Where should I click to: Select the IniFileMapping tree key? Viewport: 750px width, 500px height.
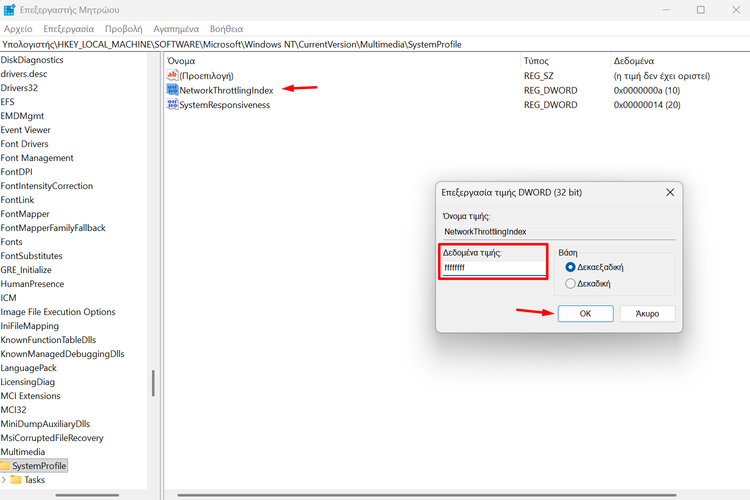coord(30,326)
